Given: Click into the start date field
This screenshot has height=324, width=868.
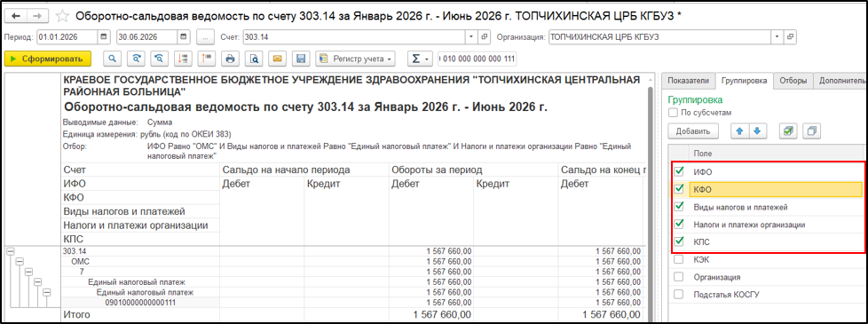Looking at the screenshot, I should click(x=67, y=37).
